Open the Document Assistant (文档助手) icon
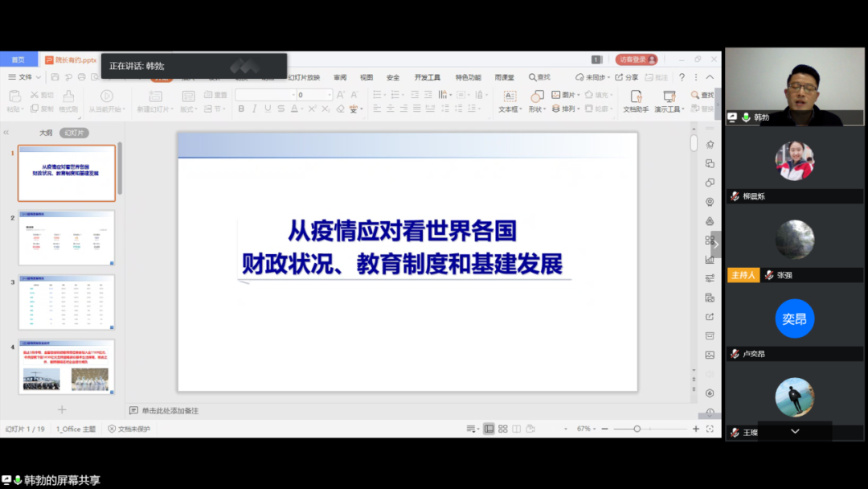The height and width of the screenshot is (489, 868). point(635,97)
